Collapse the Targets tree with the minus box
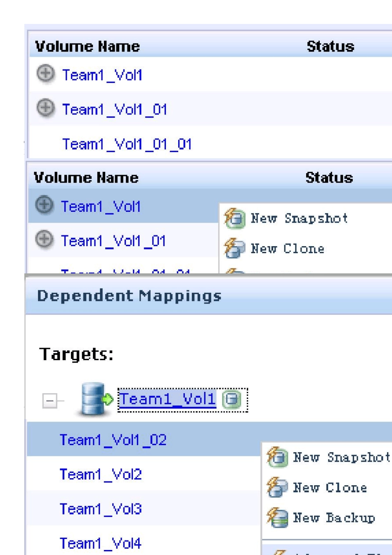The image size is (392, 555). coord(50,401)
